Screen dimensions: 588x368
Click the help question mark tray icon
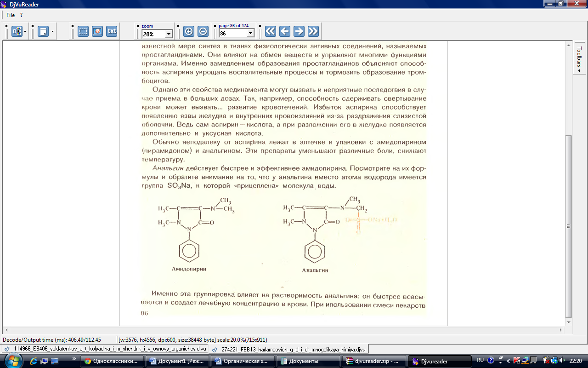point(491,361)
